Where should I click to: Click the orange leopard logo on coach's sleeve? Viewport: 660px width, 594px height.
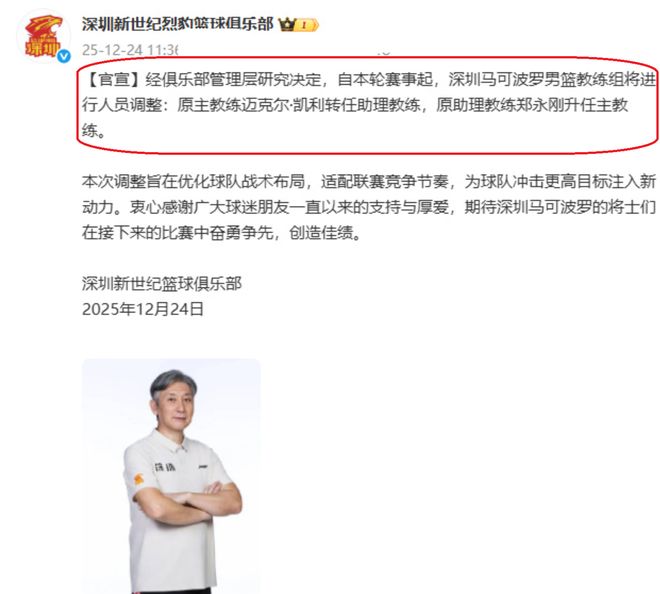(x=138, y=479)
